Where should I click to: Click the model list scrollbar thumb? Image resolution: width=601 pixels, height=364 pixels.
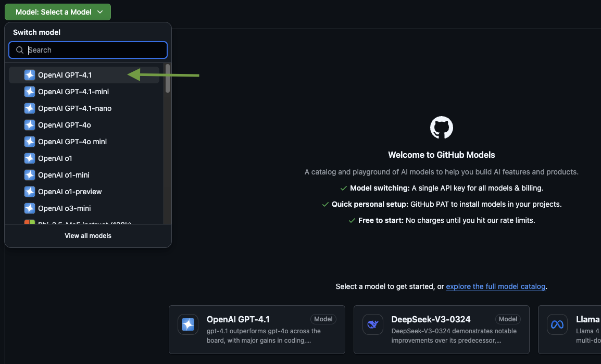point(168,79)
